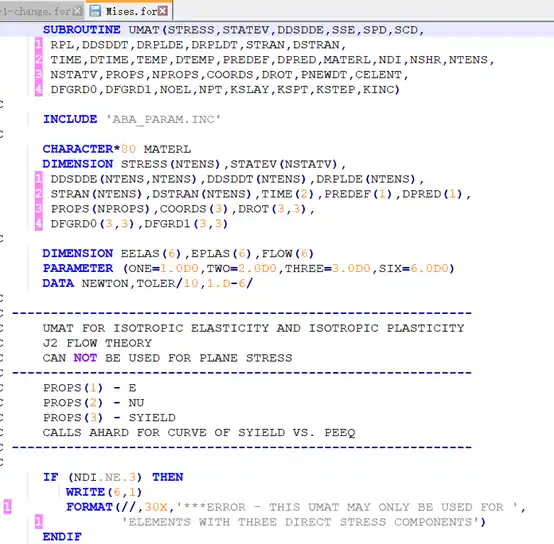The width and height of the screenshot is (554, 544).
Task: Click COORDS(3) in the DIMENSION block
Action: 194,209
